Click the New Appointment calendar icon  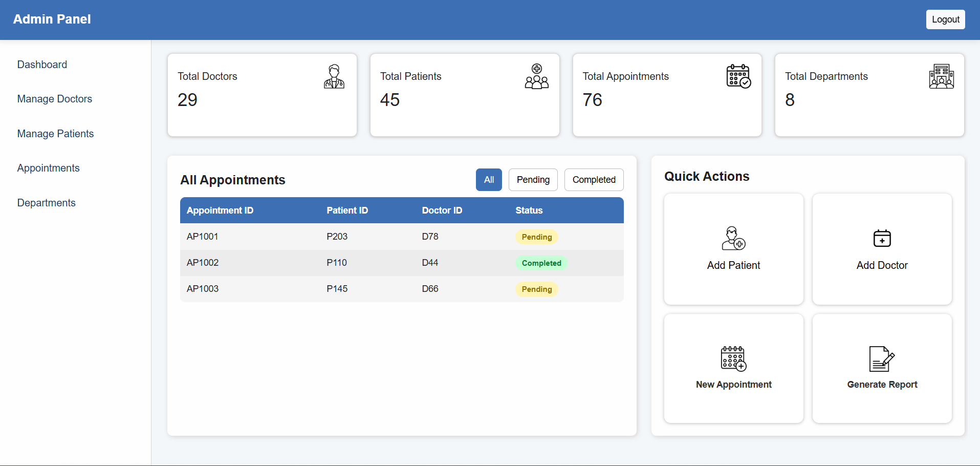(733, 358)
